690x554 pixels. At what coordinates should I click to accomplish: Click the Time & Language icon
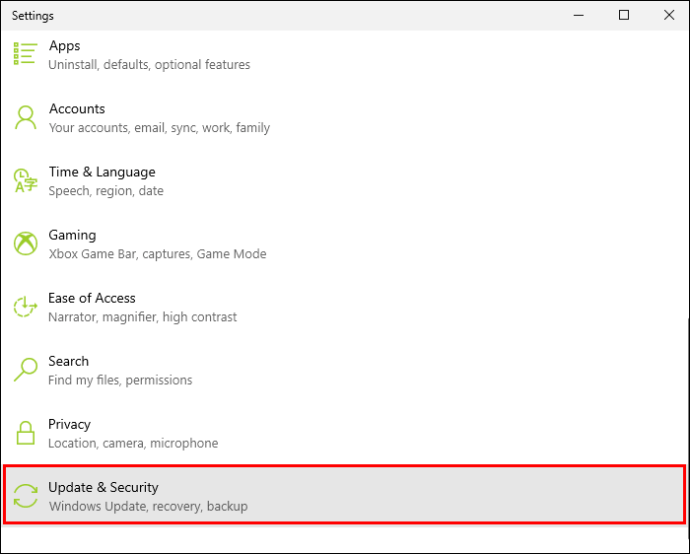[25, 181]
